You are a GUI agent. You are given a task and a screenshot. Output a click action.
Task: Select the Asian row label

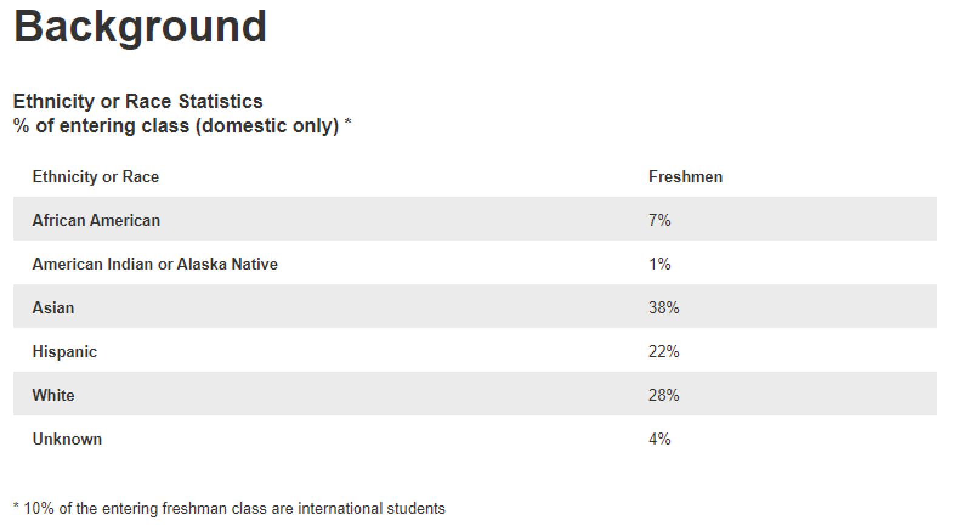coord(53,308)
